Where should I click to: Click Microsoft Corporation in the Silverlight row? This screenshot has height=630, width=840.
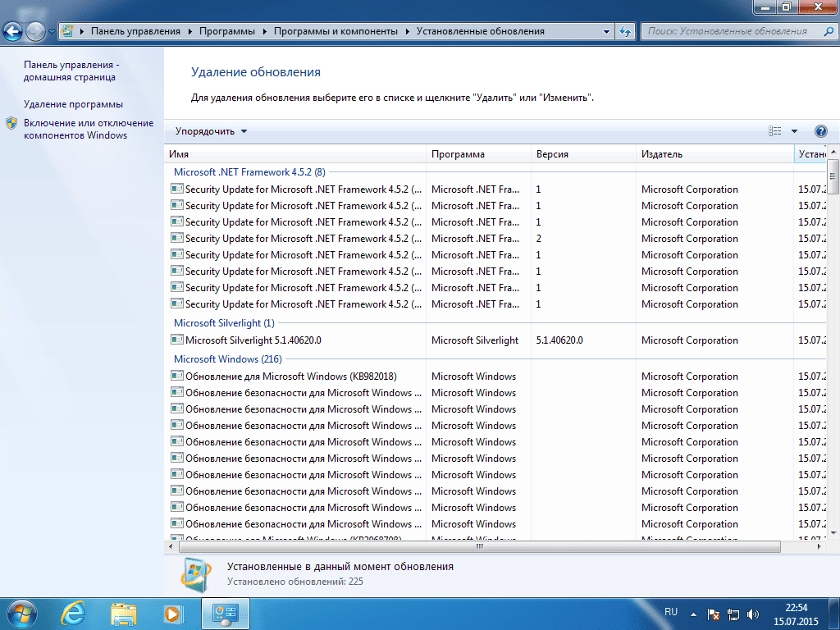click(x=689, y=340)
